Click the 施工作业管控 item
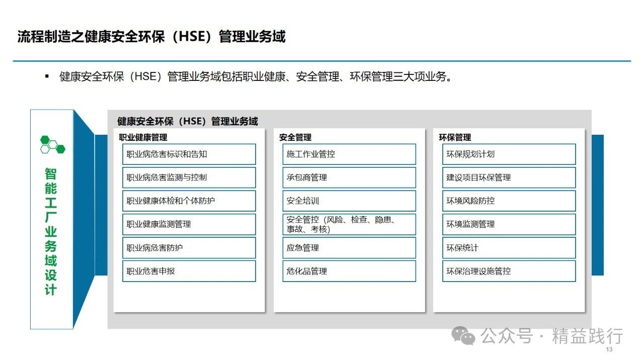644x362 pixels. click(349, 154)
